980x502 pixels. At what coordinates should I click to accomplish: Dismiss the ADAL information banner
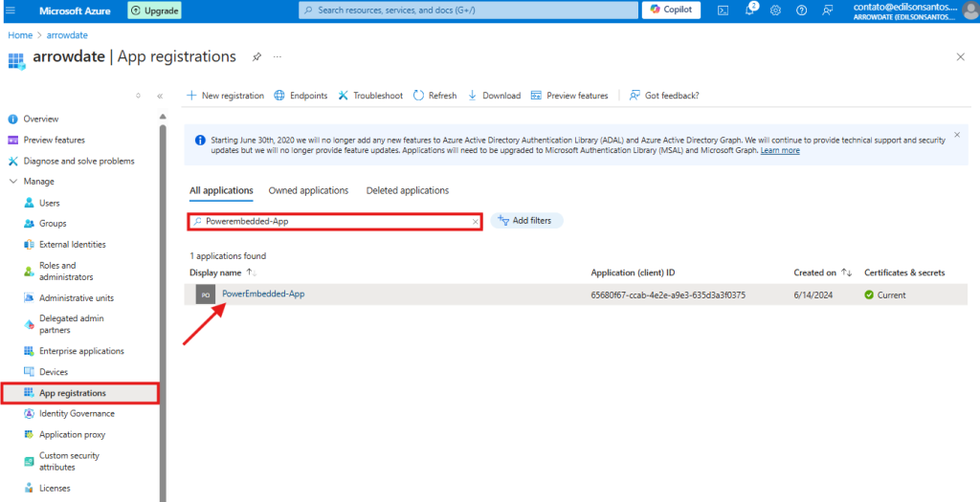coord(957,134)
